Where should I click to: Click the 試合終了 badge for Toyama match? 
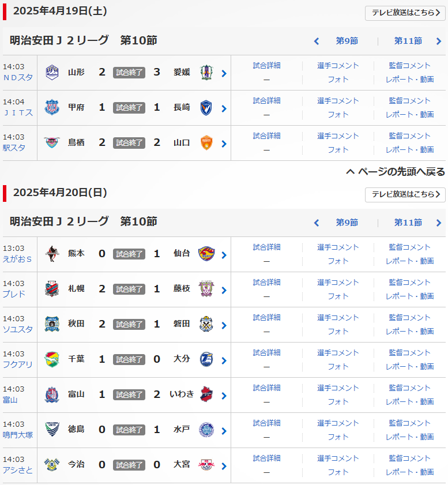click(x=129, y=394)
